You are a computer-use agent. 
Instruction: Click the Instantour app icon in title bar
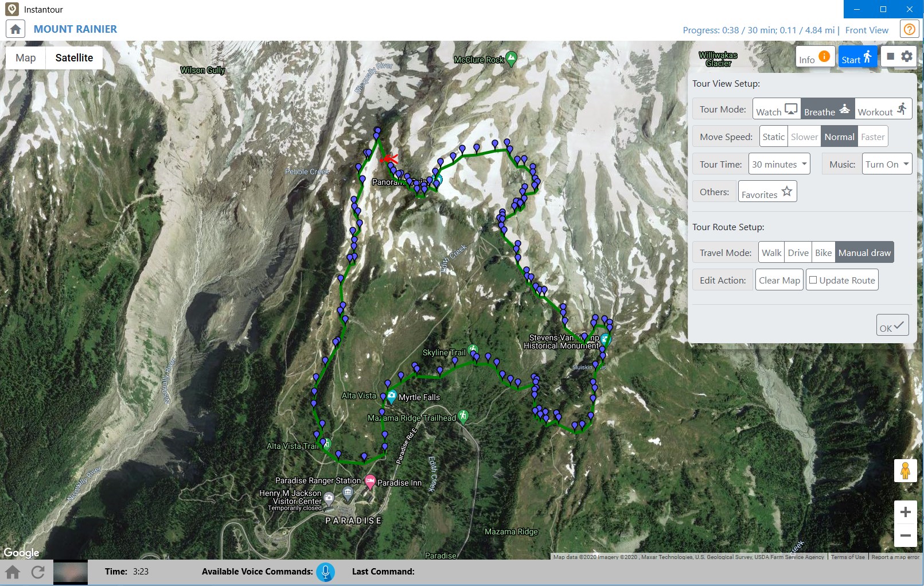12,9
